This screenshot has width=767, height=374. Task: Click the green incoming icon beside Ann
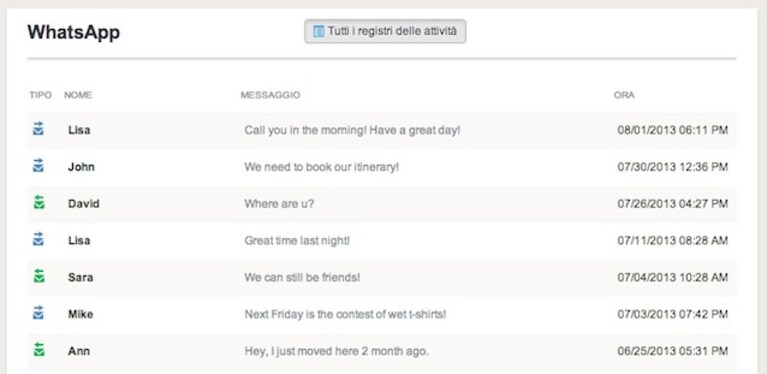pos(39,350)
